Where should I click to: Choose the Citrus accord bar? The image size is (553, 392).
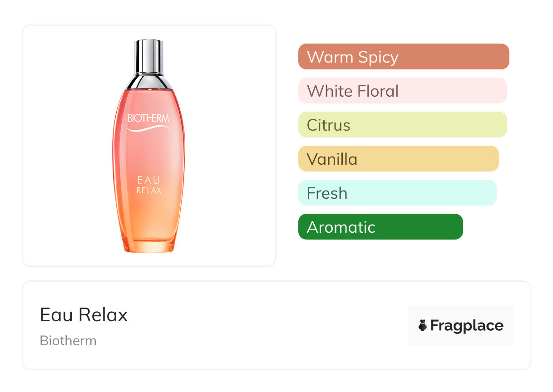pos(402,125)
